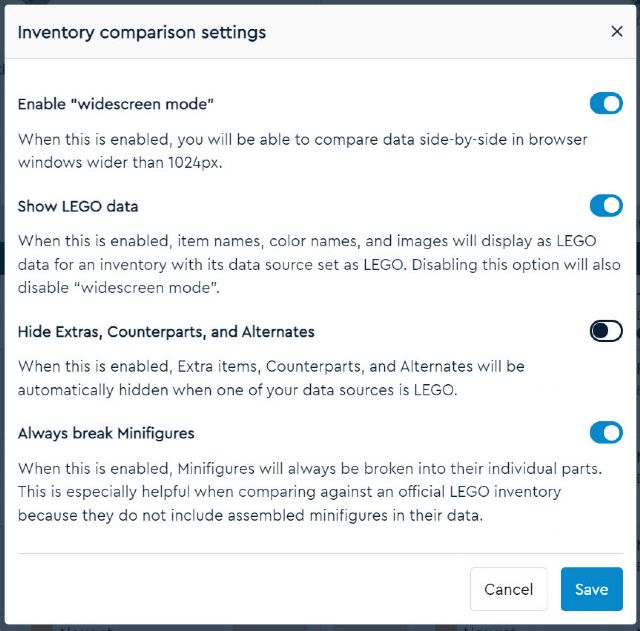Click the 'Always break Minifigures' label
Viewport: 640px width, 631px height.
[106, 434]
